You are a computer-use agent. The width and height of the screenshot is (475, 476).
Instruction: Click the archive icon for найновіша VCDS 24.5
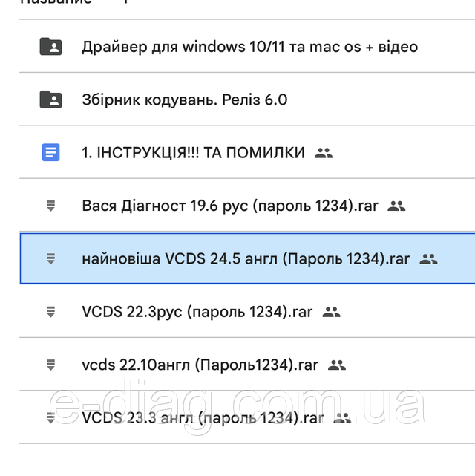50,259
